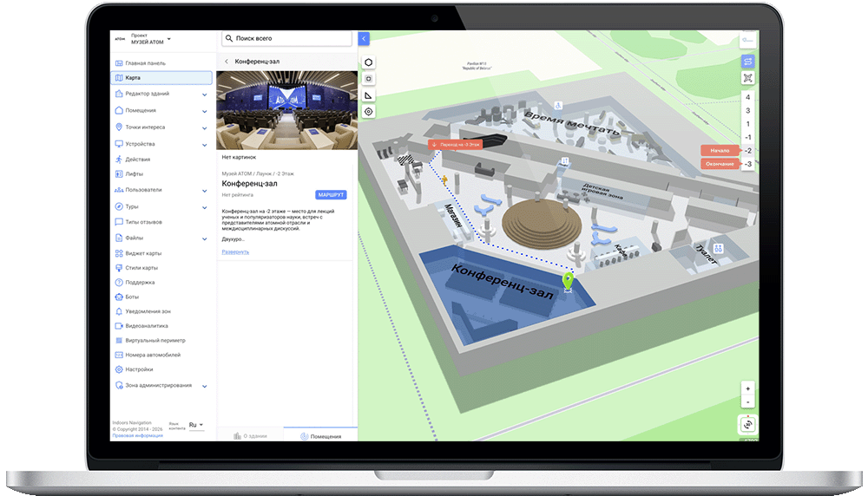Click the Развернуть link

pos(235,252)
